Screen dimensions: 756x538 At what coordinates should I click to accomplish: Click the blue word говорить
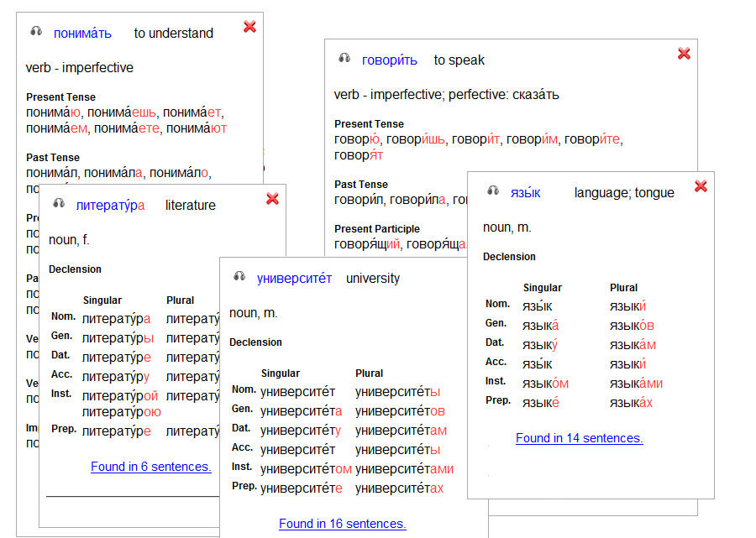(390, 60)
